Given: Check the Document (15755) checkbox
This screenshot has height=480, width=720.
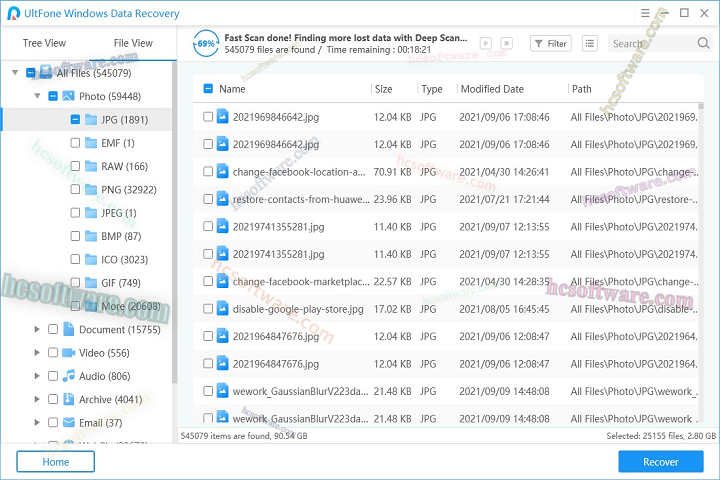Looking at the screenshot, I should pyautogui.click(x=53, y=329).
